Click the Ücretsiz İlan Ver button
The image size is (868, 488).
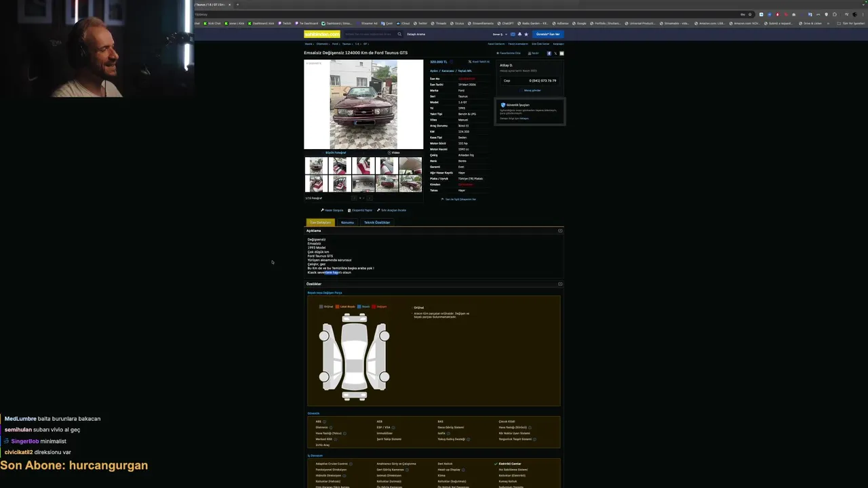548,34
